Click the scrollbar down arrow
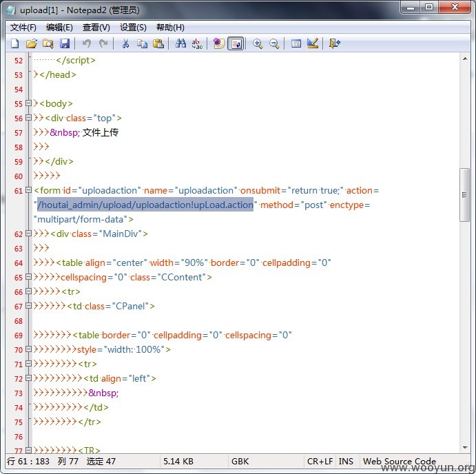 pos(465,448)
